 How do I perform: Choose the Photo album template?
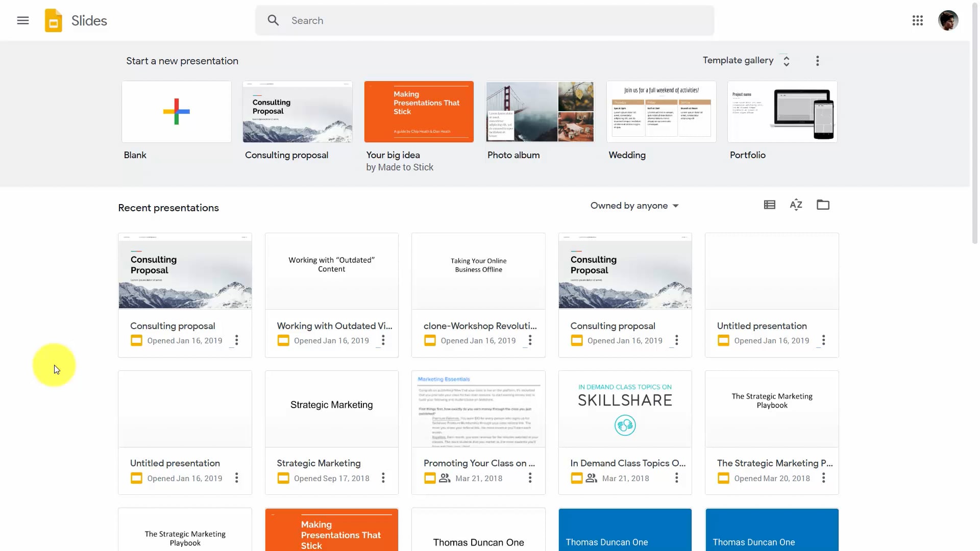[x=540, y=112]
